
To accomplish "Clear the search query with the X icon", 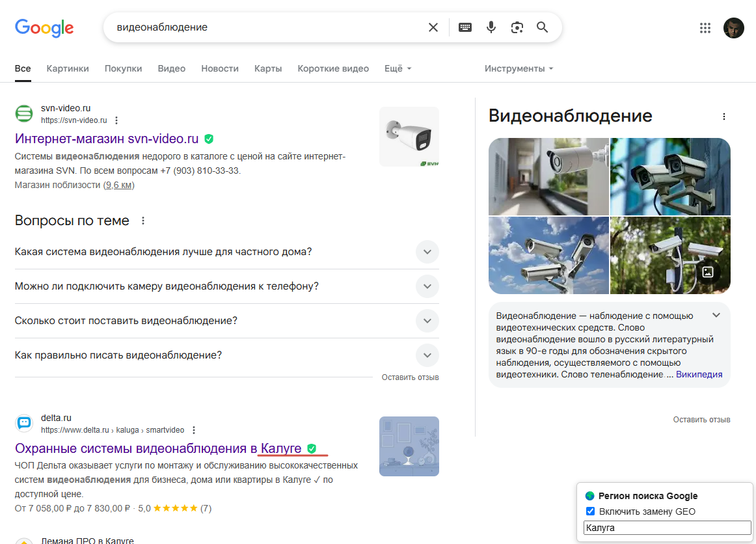I will click(433, 27).
